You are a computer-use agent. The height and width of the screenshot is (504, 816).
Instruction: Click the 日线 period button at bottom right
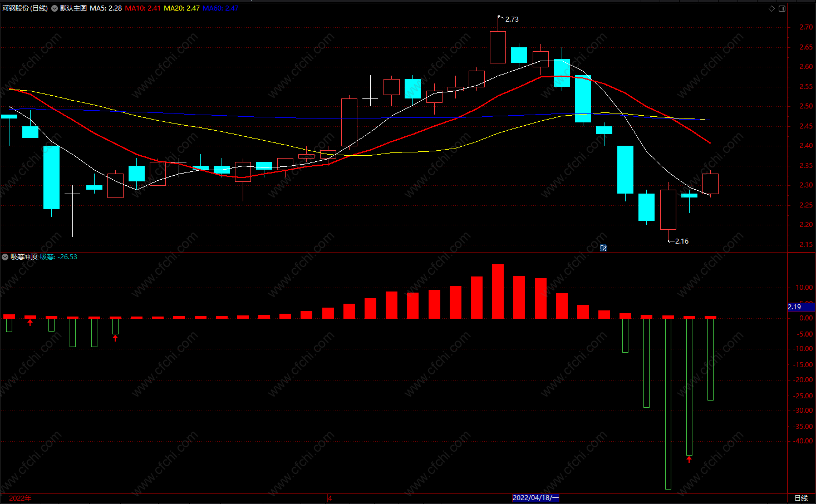point(801,498)
